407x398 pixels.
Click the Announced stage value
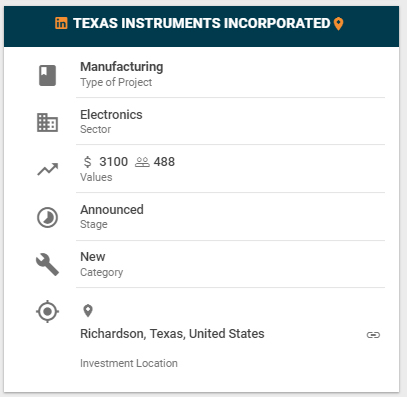tap(112, 210)
